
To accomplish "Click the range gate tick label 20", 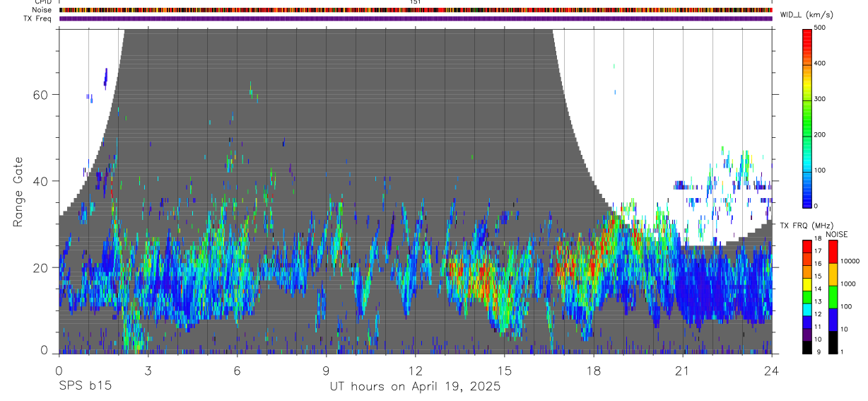I will pos(41,267).
